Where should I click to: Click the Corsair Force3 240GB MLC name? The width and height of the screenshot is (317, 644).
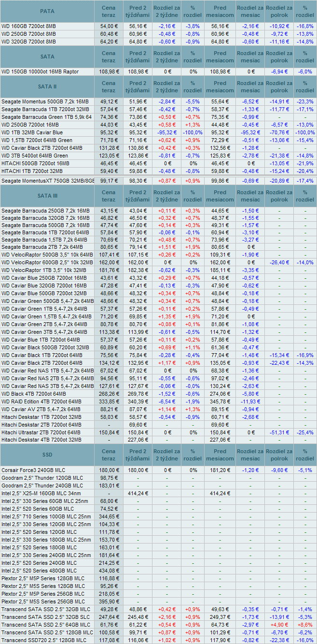(x=34, y=470)
